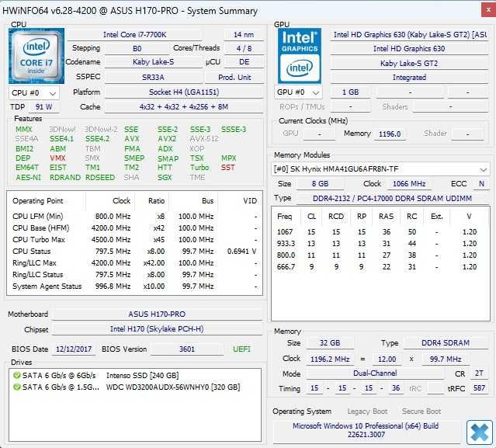
Task: Select the WDC WD3200AUDX-56WNHY0 drive row
Action: coord(135,387)
